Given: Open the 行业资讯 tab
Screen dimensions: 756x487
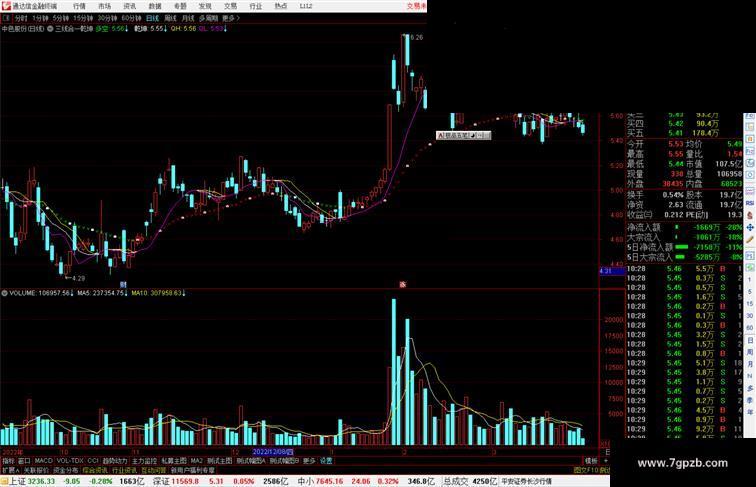Looking at the screenshot, I should pos(124,470).
